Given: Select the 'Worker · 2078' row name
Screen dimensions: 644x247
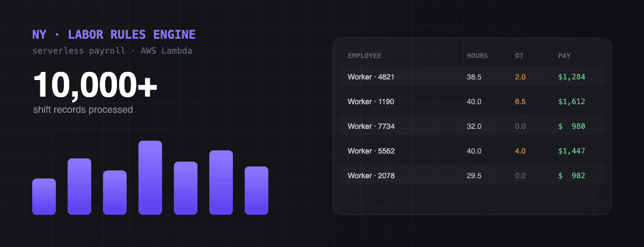Looking at the screenshot, I should 371,176.
